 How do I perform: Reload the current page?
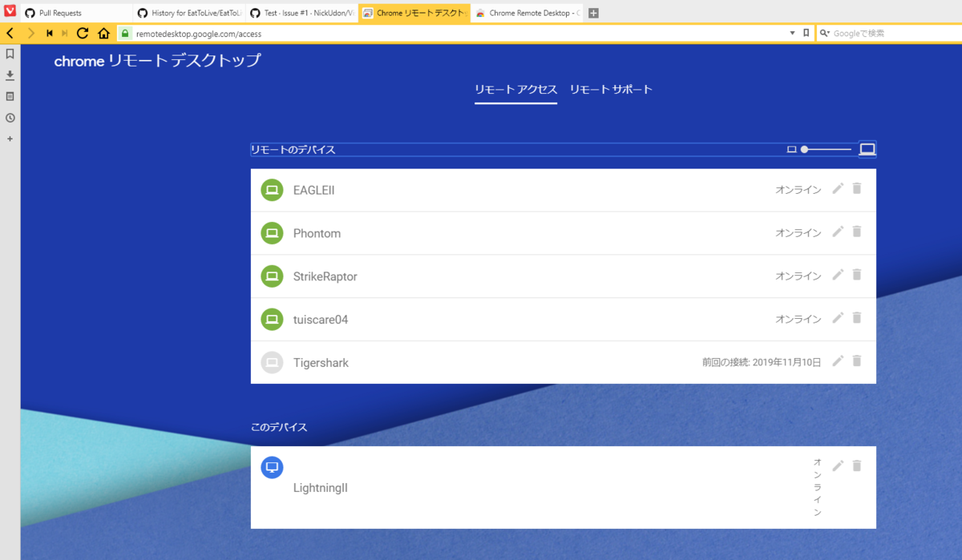pyautogui.click(x=83, y=34)
